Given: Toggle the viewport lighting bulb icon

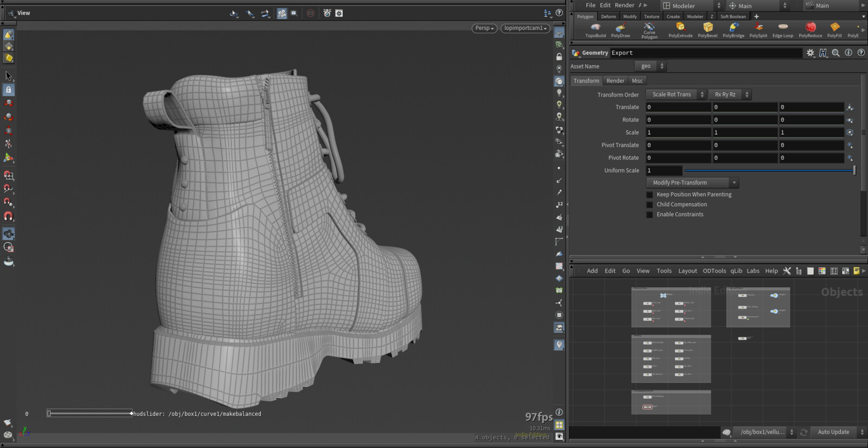Looking at the screenshot, I should [x=559, y=93].
